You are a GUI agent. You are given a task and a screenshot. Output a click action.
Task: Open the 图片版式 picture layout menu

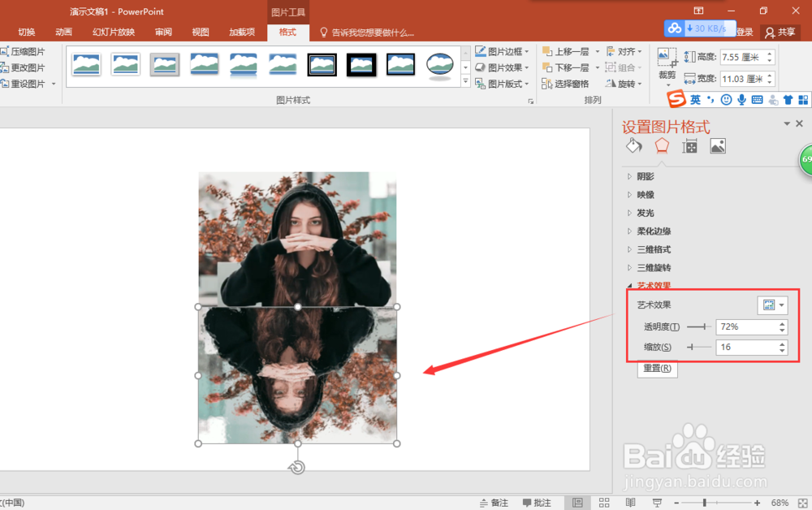[502, 84]
